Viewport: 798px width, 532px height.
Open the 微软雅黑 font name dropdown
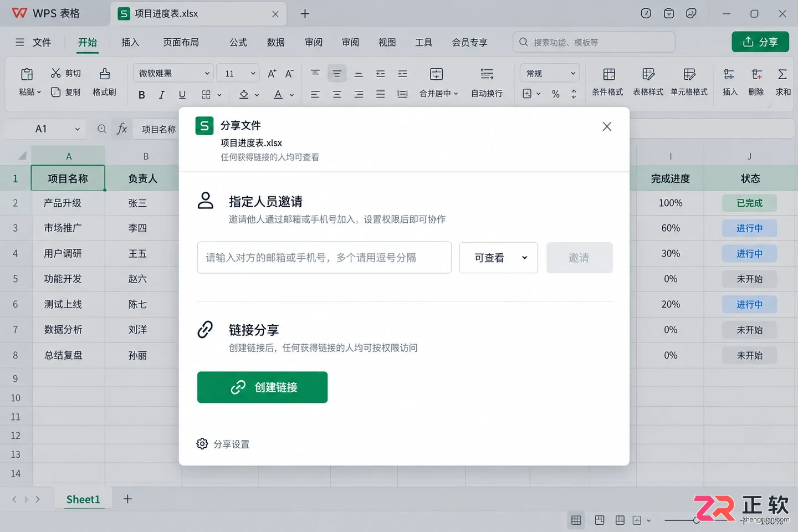tap(173, 73)
